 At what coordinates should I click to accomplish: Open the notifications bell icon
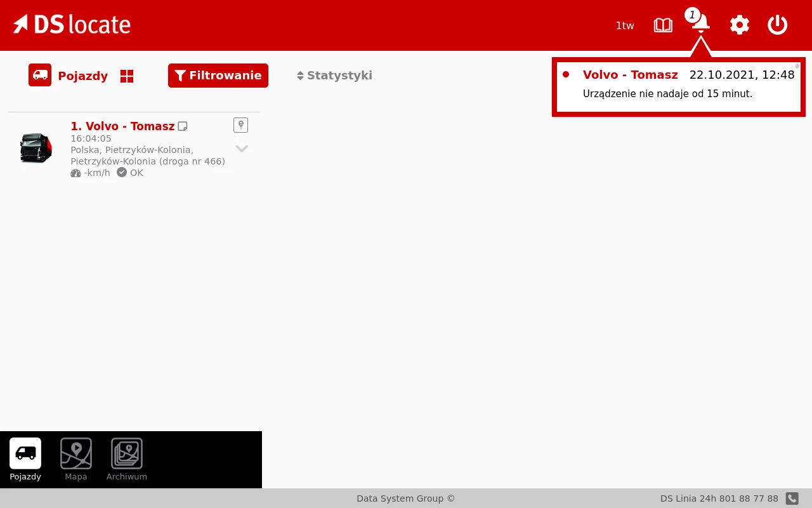pyautogui.click(x=701, y=24)
